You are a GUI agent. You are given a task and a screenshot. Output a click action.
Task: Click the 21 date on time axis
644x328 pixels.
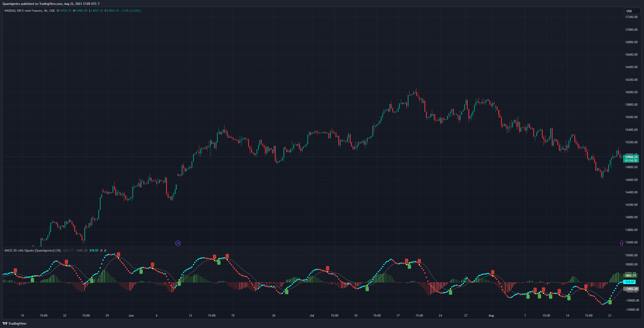click(x=610, y=316)
